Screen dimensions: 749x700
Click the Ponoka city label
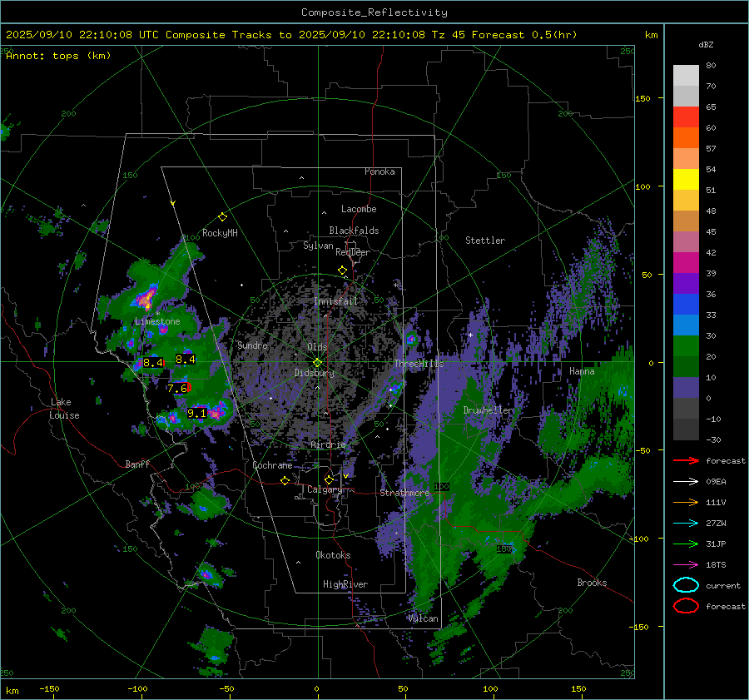(x=379, y=171)
